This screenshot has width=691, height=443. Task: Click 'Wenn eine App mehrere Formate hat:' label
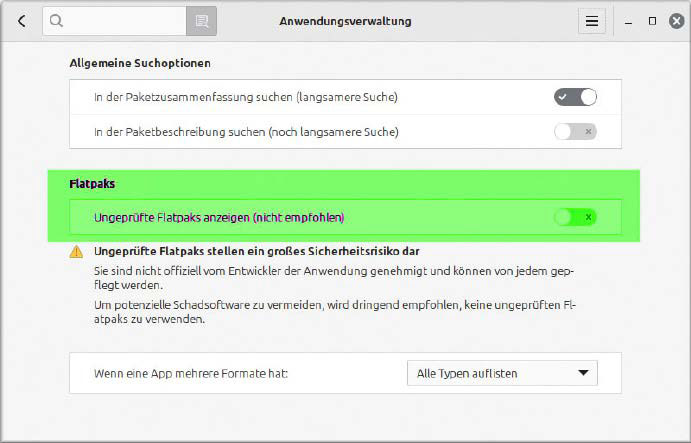tap(190, 373)
